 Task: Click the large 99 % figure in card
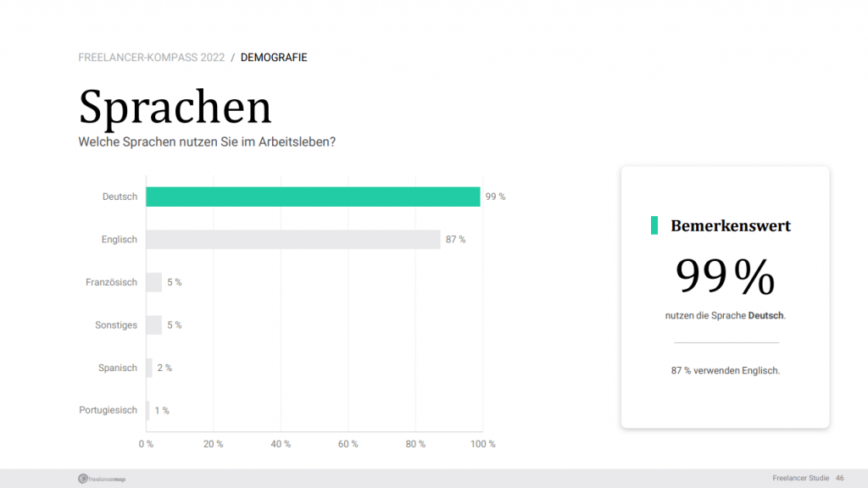coord(725,275)
